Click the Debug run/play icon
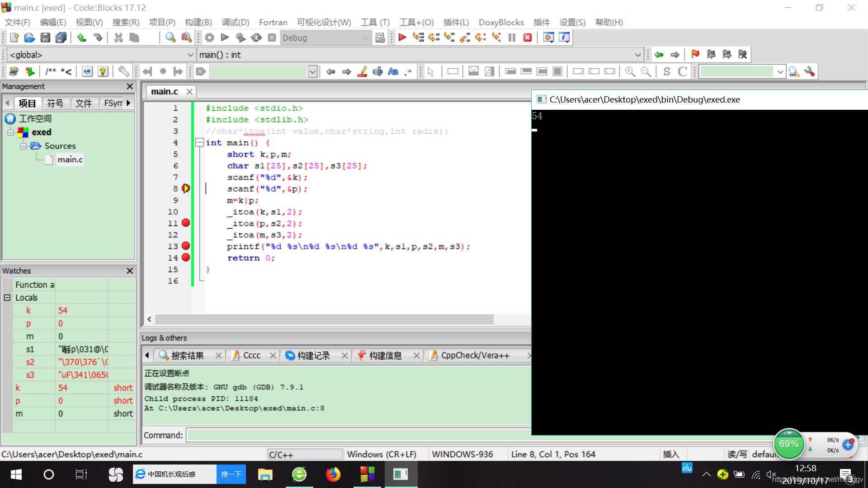 (x=402, y=37)
